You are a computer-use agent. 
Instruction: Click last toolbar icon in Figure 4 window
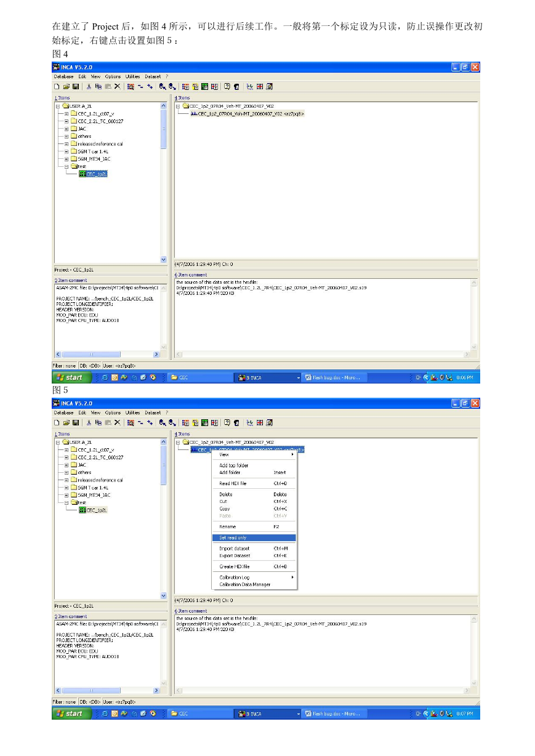(x=269, y=86)
